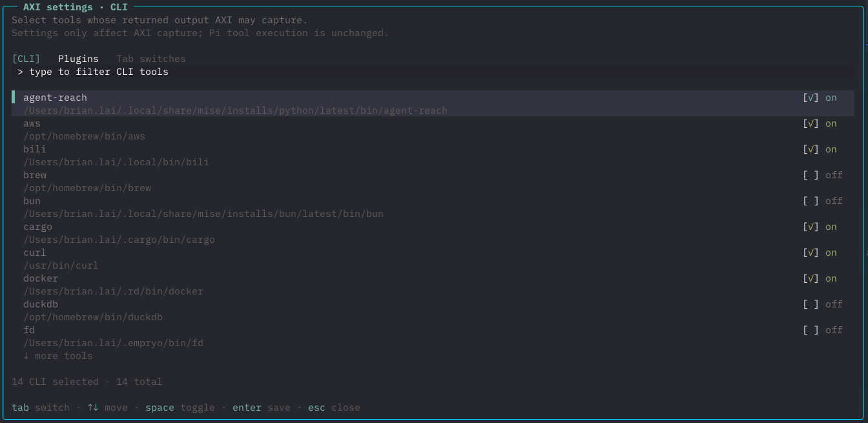Toggle the aws checkbox

click(811, 123)
